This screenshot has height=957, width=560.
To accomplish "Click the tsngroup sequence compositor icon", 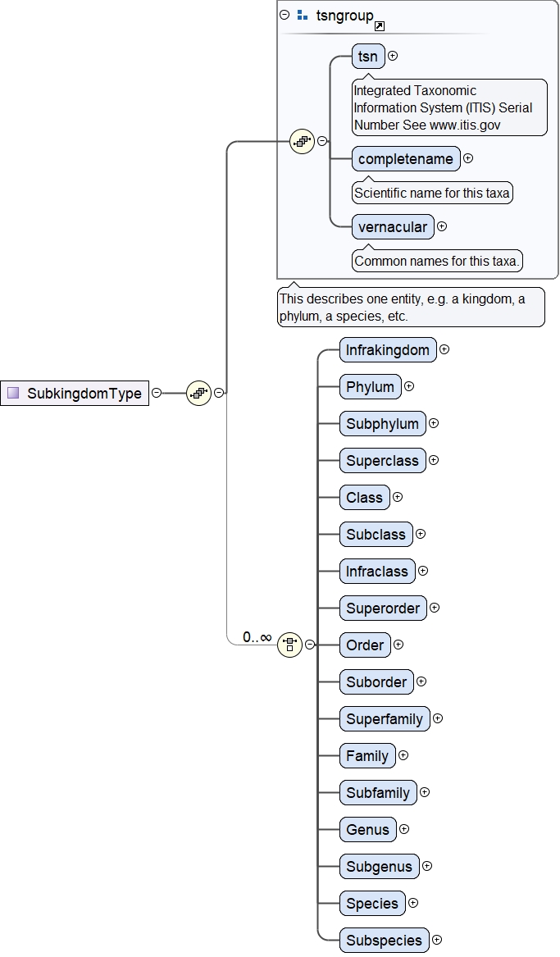I will coord(302,142).
